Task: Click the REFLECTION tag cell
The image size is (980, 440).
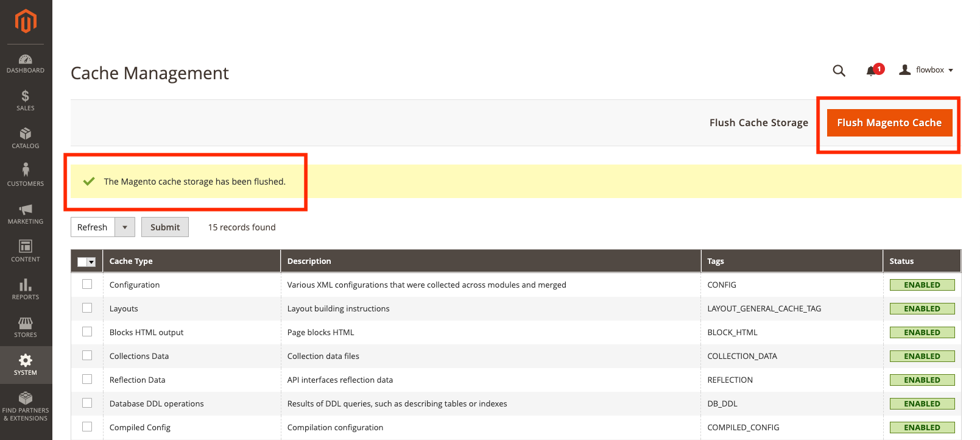Action: point(730,380)
